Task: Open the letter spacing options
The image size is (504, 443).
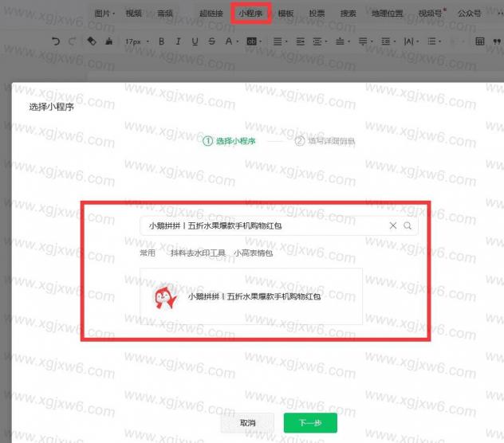Action: tap(408, 41)
